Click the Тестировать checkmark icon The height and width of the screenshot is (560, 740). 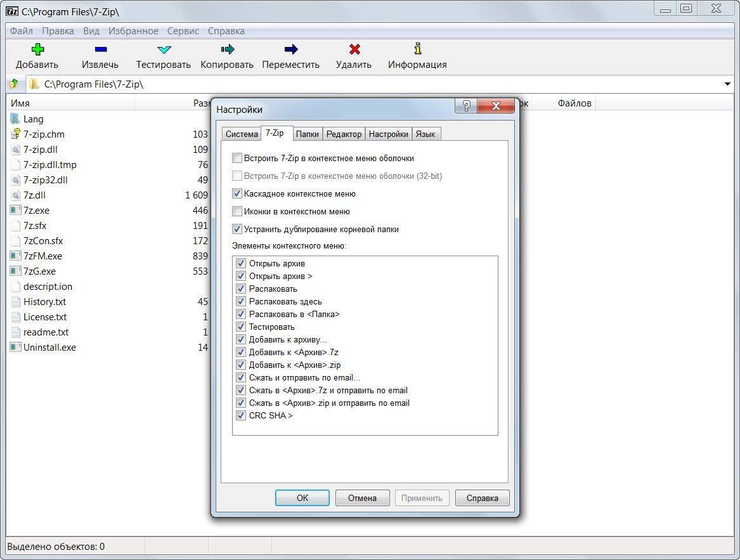click(x=164, y=49)
